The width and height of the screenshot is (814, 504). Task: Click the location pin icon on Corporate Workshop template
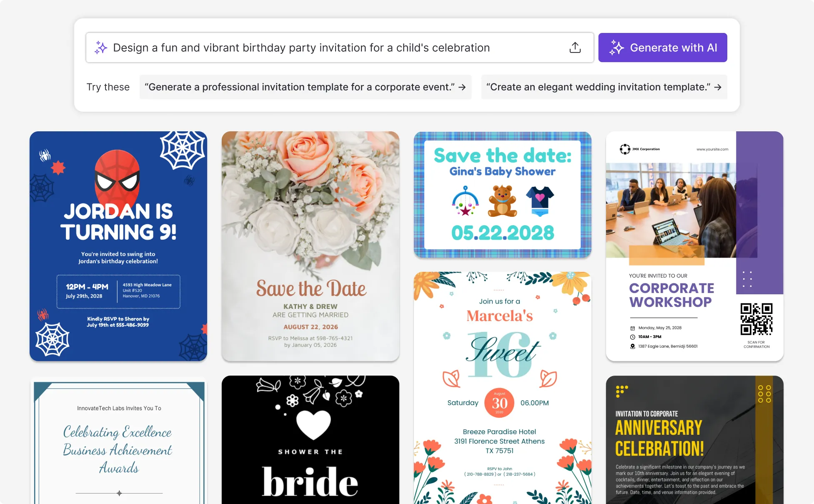coord(632,346)
